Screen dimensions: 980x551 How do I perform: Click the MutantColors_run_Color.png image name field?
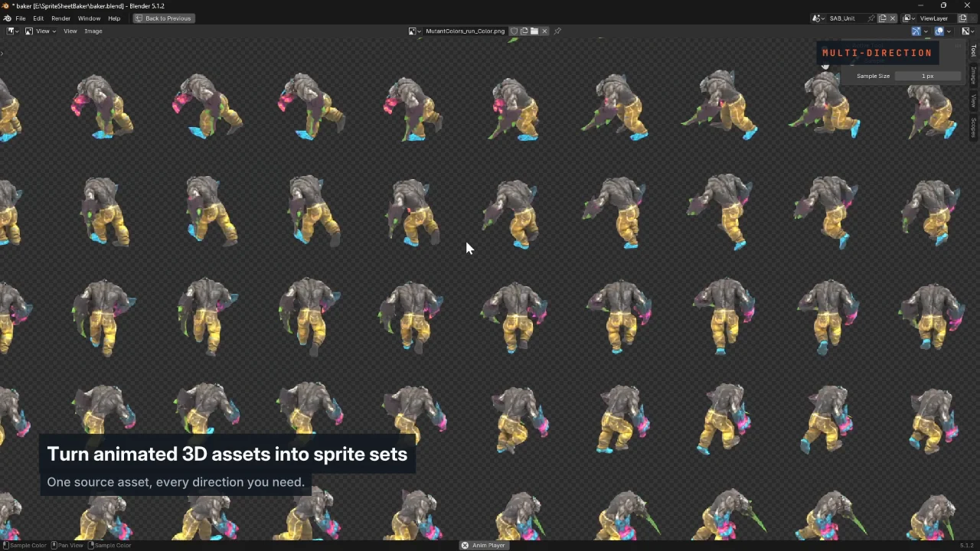tap(465, 31)
